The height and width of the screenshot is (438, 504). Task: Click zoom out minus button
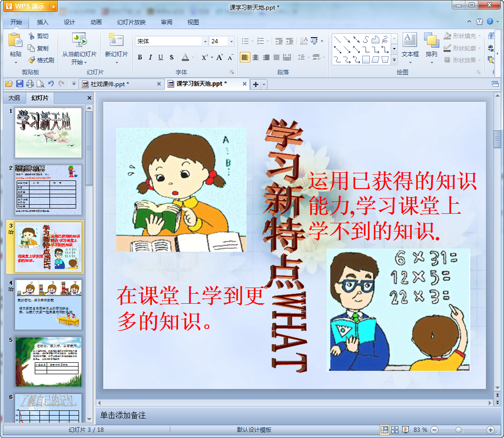434,429
